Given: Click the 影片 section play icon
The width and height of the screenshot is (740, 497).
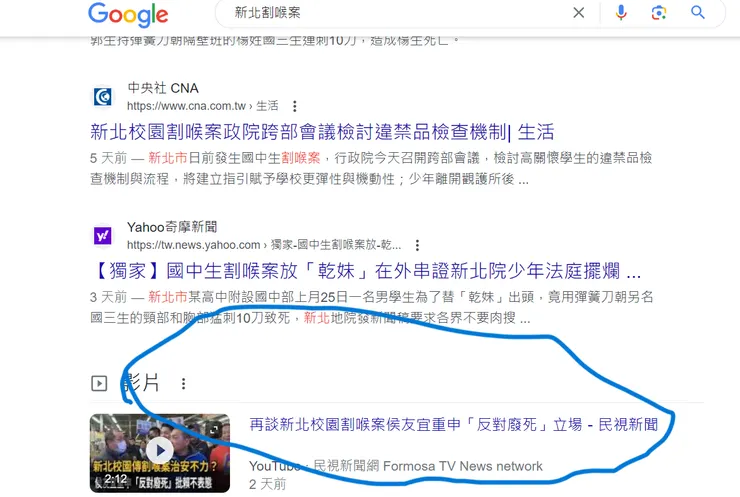Looking at the screenshot, I should pyautogui.click(x=99, y=383).
